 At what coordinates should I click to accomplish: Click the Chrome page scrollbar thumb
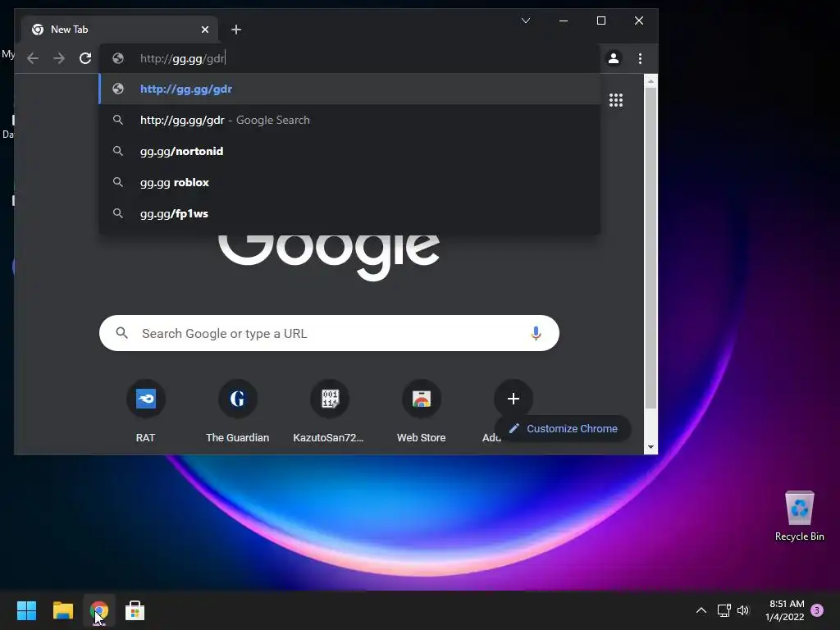651,248
